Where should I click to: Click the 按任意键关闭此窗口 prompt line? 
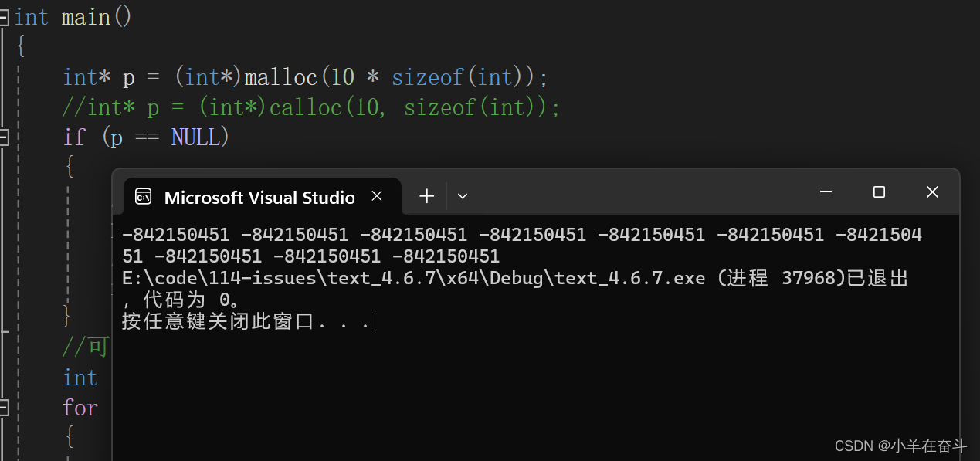click(x=246, y=321)
